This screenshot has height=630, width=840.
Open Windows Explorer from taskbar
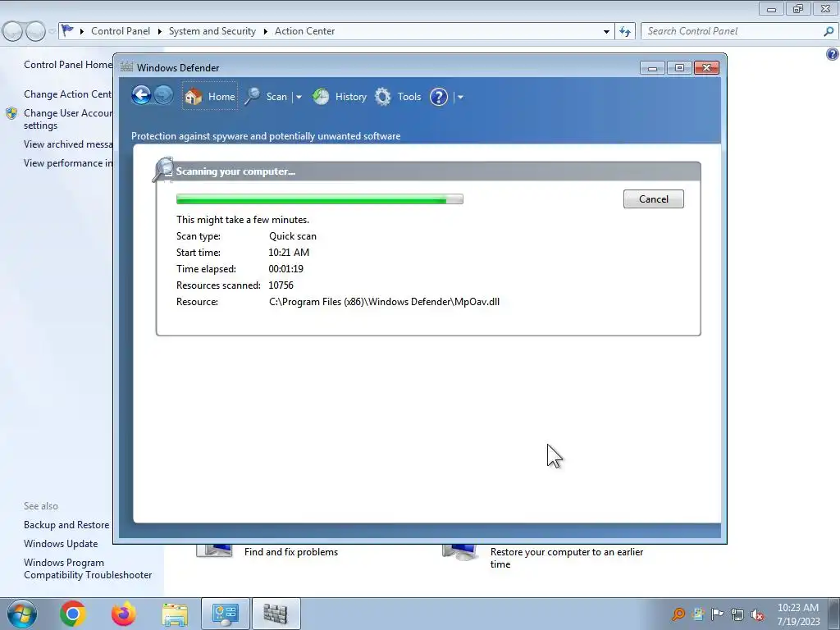[x=175, y=614]
